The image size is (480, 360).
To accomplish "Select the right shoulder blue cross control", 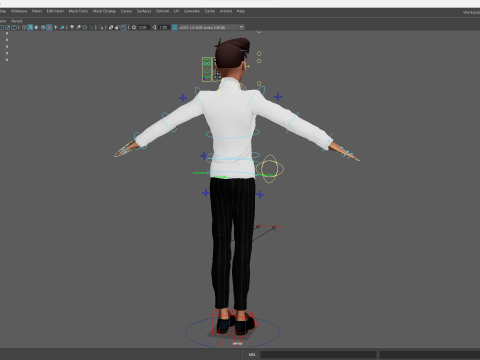I will pos(278,97).
